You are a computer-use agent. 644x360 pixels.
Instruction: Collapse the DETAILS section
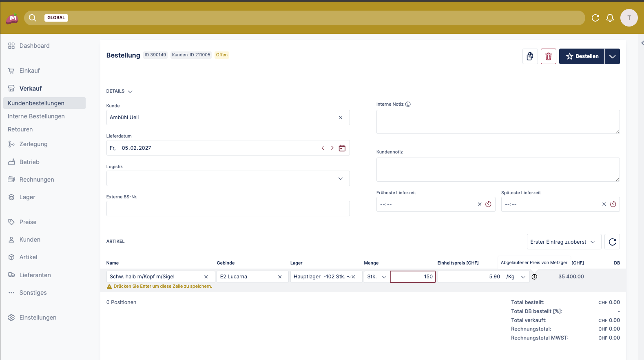(x=120, y=91)
